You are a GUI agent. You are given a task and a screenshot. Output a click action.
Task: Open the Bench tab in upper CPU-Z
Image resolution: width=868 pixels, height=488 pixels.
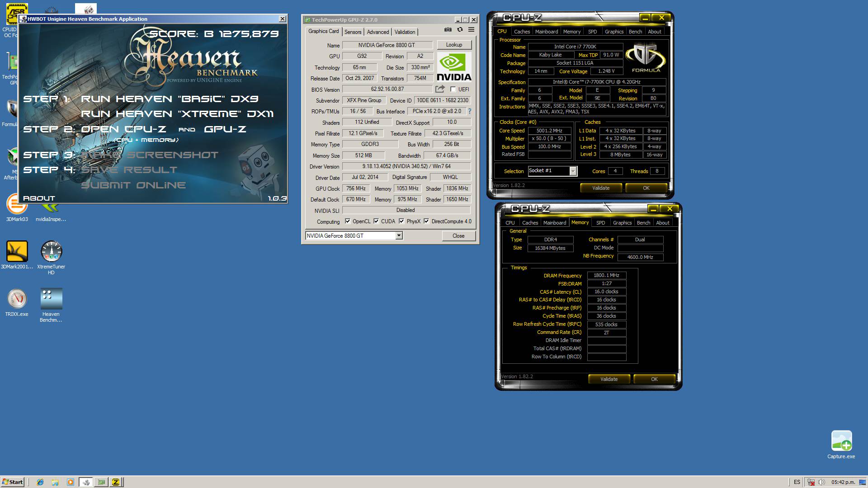coord(635,32)
